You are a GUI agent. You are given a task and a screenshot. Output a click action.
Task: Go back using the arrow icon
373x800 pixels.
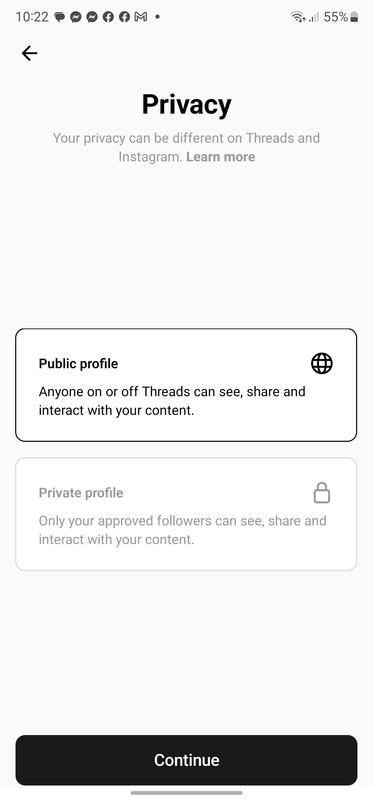pyautogui.click(x=29, y=53)
